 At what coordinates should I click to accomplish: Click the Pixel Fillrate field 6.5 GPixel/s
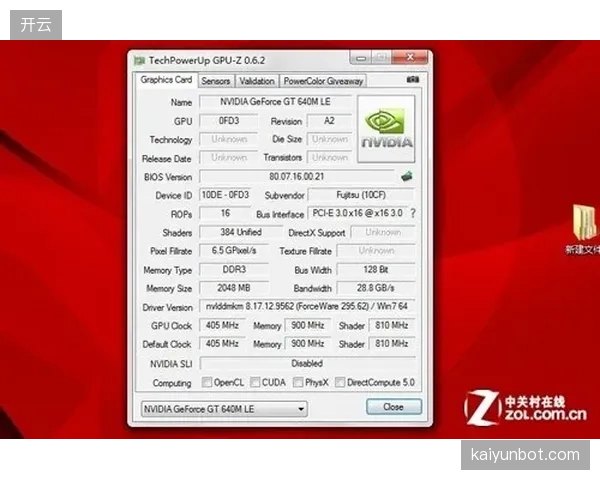pyautogui.click(x=233, y=250)
